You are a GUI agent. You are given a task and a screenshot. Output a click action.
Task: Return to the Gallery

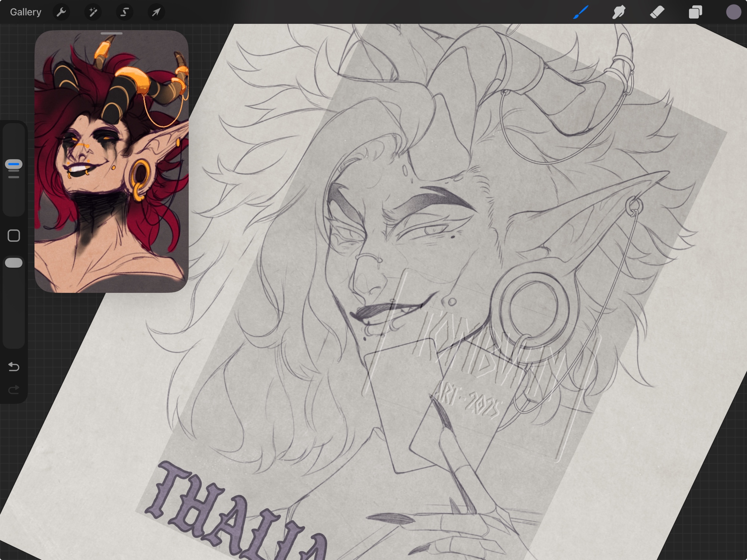click(25, 12)
